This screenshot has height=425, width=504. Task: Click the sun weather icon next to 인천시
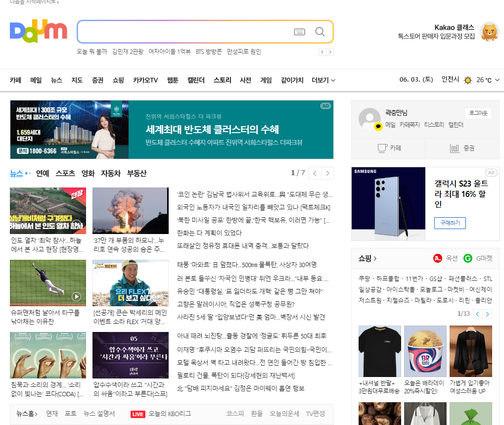coord(467,80)
